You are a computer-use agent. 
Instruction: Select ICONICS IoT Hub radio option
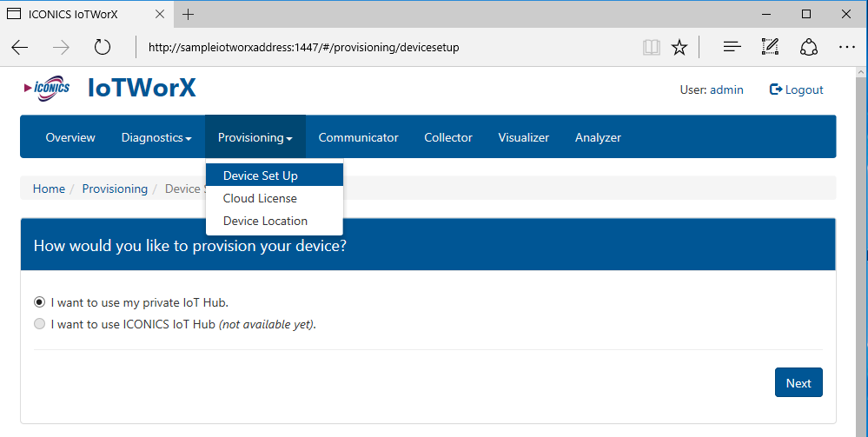coord(39,324)
